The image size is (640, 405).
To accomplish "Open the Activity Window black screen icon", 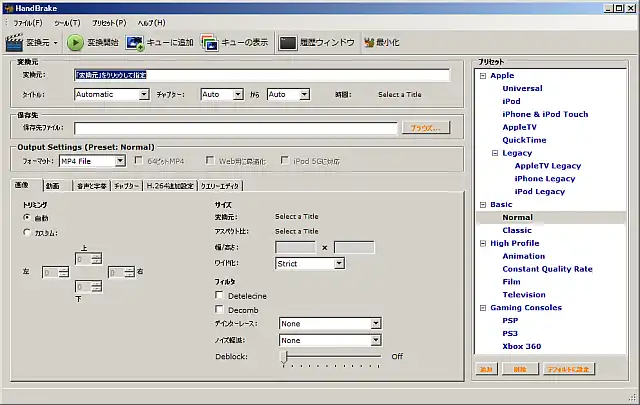I will tap(287, 43).
